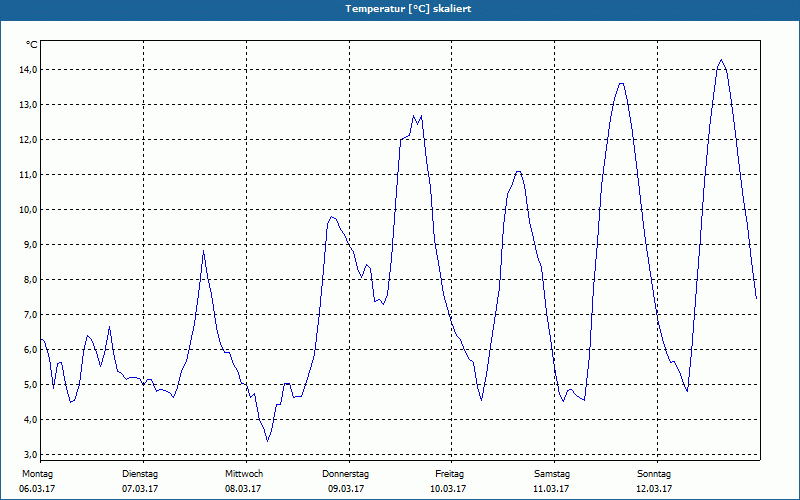Click the Sonntag day label
Image resolution: width=800 pixels, height=500 pixels.
[654, 474]
